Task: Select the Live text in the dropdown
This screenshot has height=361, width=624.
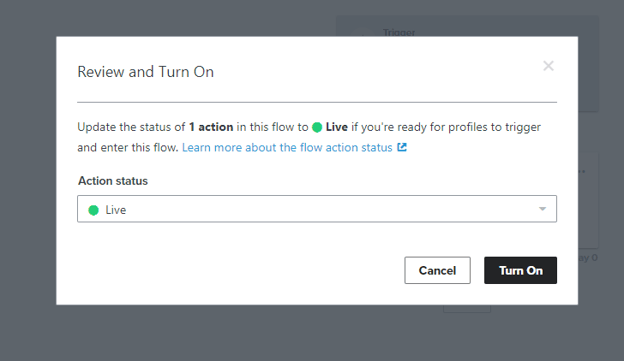Action: (116, 210)
